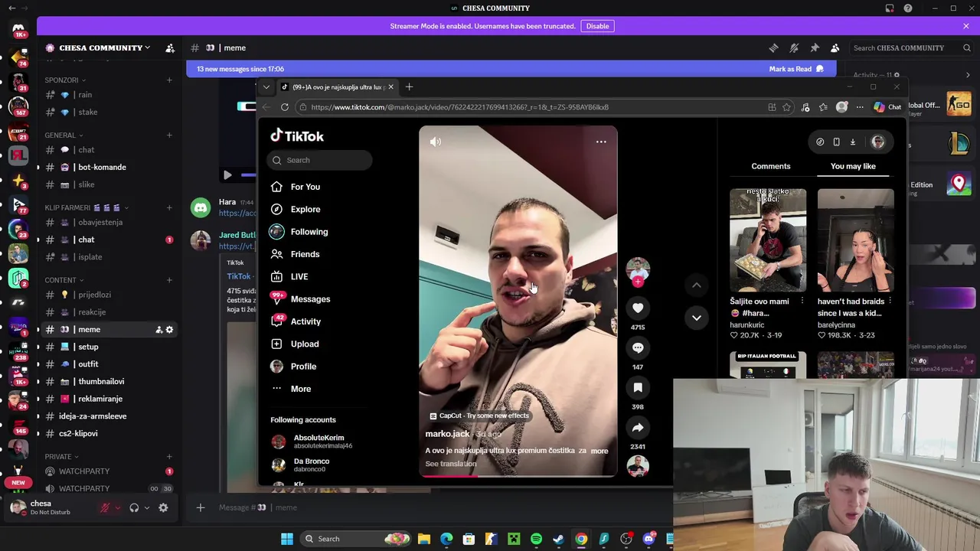Select the You may like tab

pyautogui.click(x=853, y=166)
